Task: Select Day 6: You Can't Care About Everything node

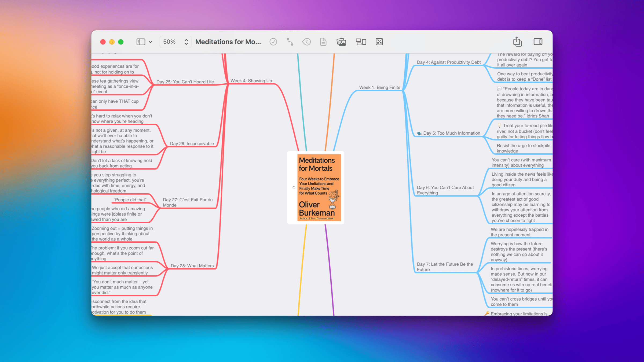Action: pos(445,190)
